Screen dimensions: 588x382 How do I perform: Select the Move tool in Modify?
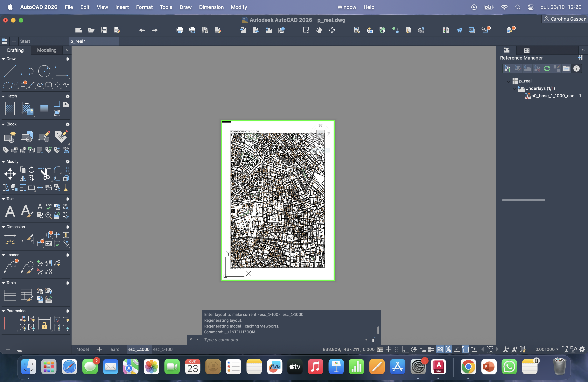(x=10, y=174)
